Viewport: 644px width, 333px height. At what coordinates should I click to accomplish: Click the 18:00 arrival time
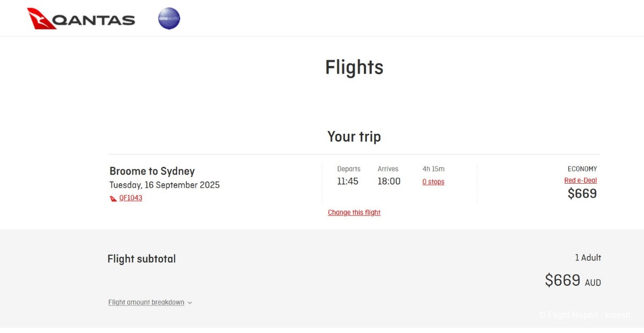point(389,182)
